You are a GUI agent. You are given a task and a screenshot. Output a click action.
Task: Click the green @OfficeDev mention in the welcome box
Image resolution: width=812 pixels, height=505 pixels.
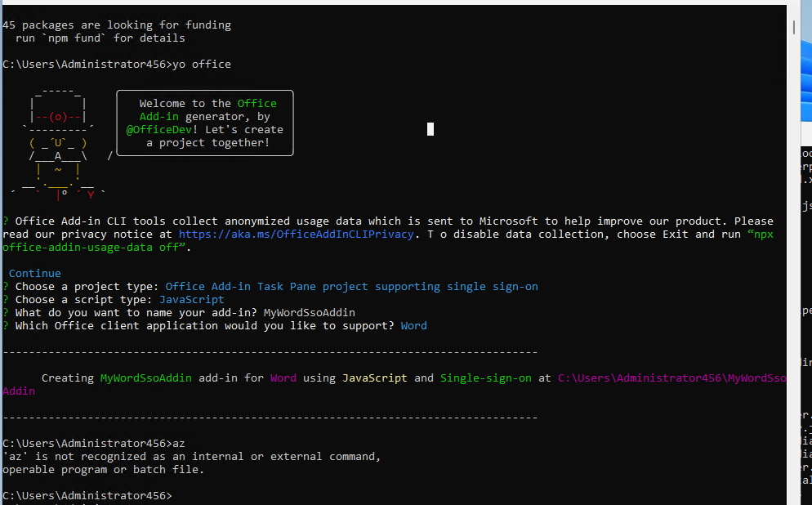tap(159, 129)
